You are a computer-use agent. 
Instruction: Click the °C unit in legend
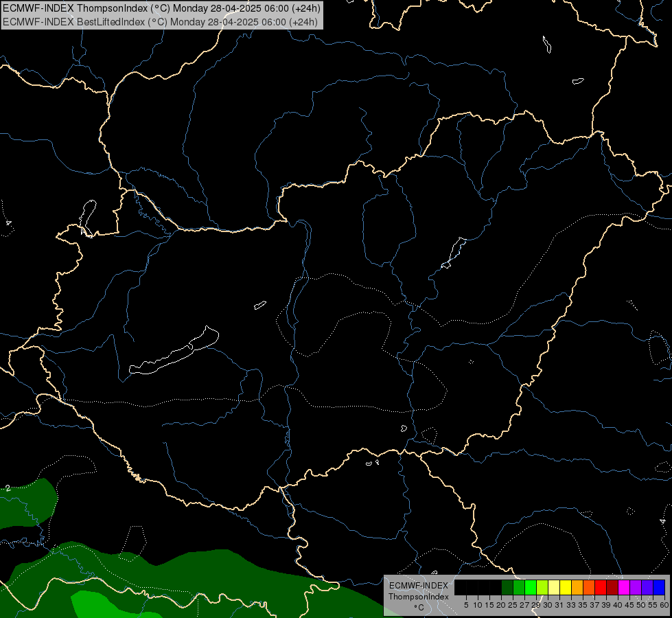pyautogui.click(x=419, y=607)
